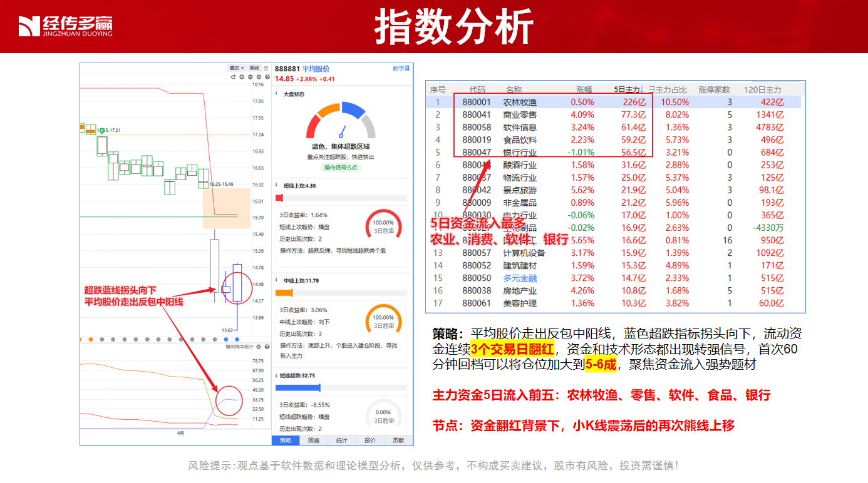Select the 景点旅游 sector name
The image size is (868, 483).
pyautogui.click(x=520, y=190)
